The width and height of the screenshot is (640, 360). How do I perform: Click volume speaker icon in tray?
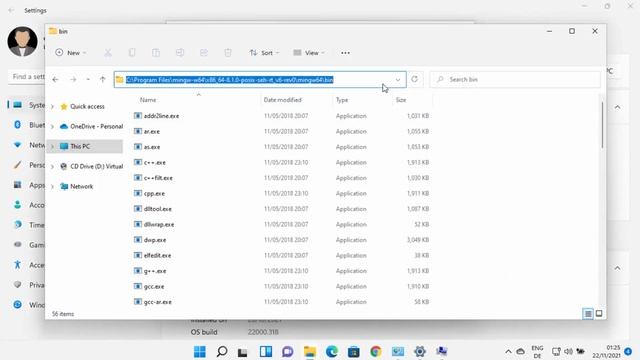(x=568, y=351)
